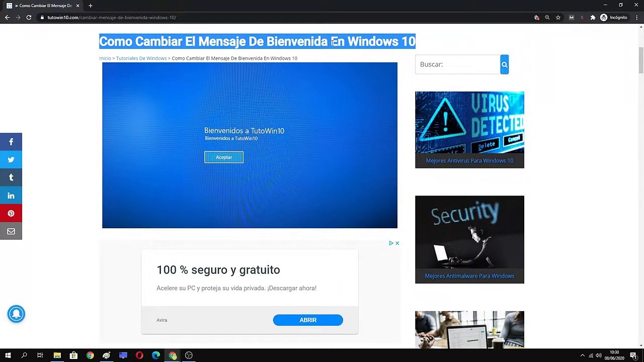Open the K extension icon
The image size is (644, 362).
582,18
